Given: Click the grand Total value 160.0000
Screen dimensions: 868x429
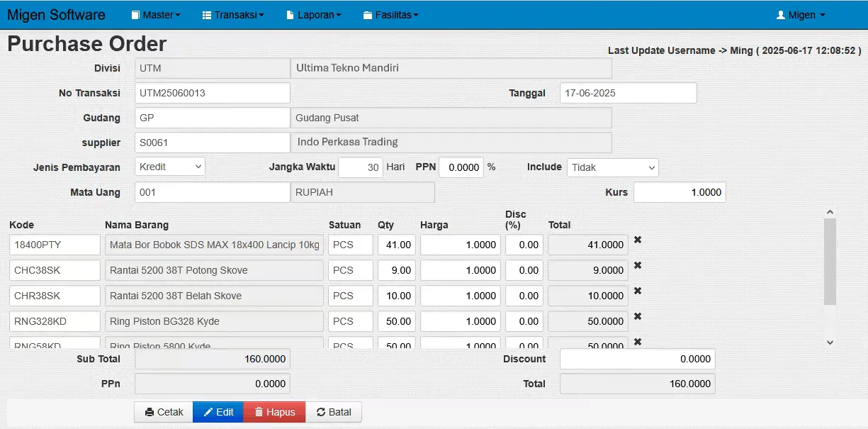Looking at the screenshot, I should click(x=638, y=384).
